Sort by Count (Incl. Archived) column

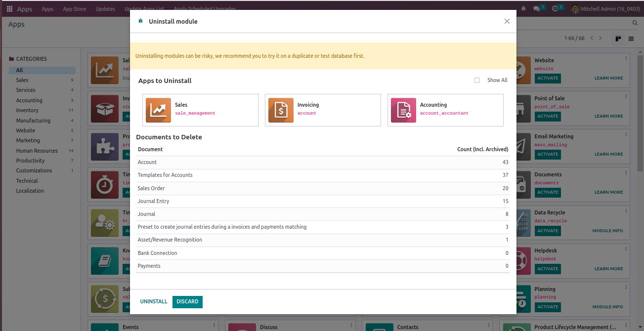click(482, 149)
